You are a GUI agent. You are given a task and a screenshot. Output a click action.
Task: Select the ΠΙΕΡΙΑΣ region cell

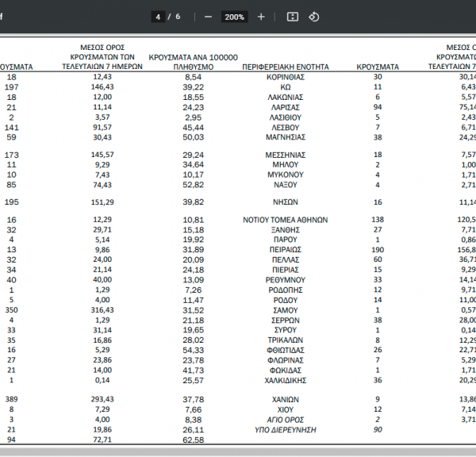point(286,270)
